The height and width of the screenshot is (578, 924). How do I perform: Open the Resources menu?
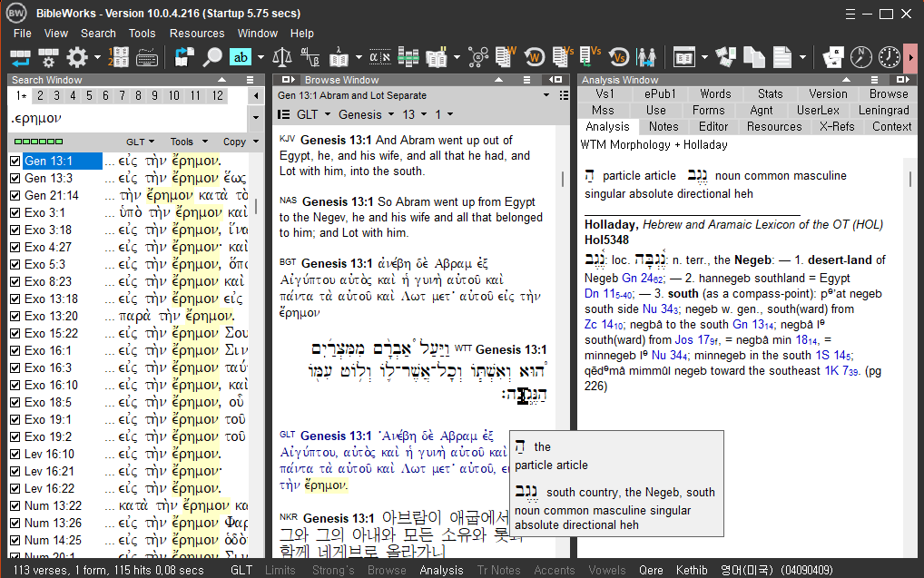pos(197,34)
